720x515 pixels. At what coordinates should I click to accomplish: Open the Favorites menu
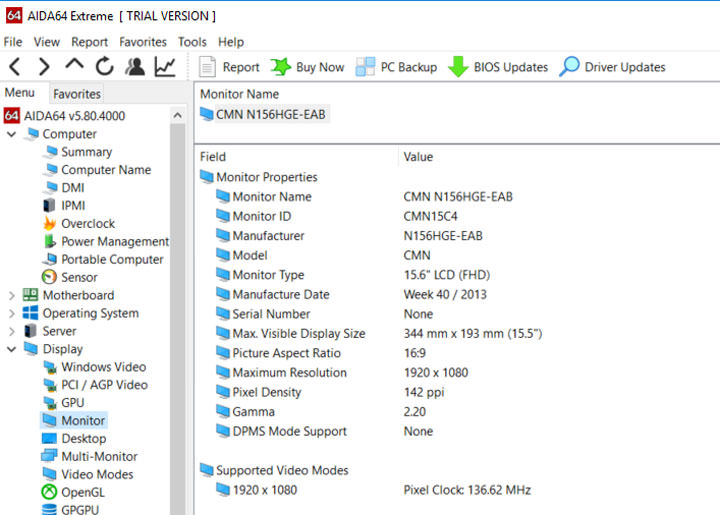(x=143, y=42)
